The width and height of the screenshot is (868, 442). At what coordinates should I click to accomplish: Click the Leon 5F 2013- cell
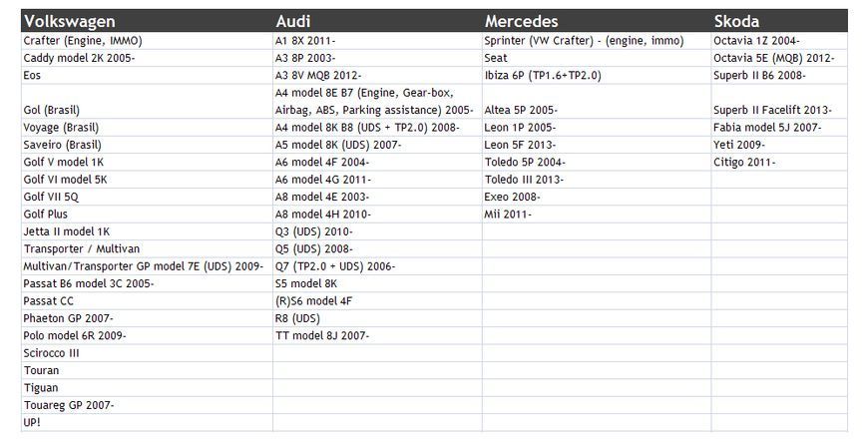pyautogui.click(x=597, y=145)
